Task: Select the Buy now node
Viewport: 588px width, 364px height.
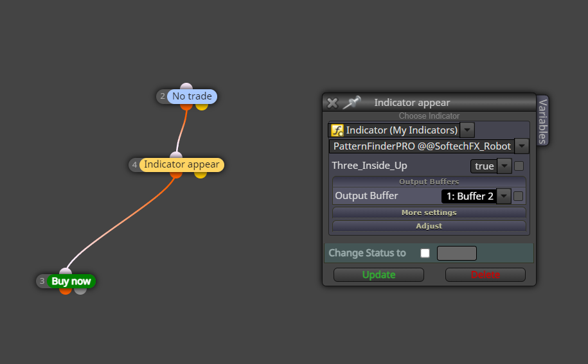Action: pos(71,281)
